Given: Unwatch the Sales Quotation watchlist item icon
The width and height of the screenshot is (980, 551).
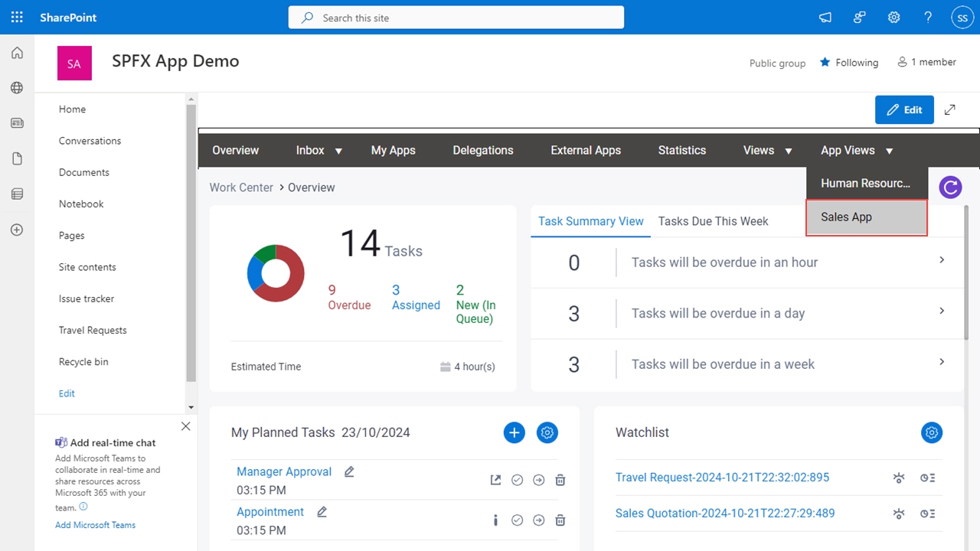Looking at the screenshot, I should (899, 514).
